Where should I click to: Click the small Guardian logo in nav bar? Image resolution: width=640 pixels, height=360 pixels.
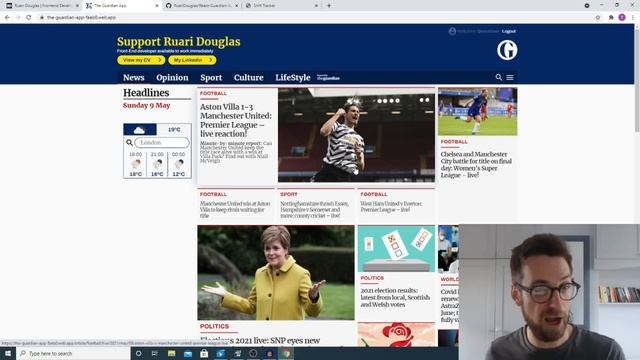pyautogui.click(x=328, y=78)
